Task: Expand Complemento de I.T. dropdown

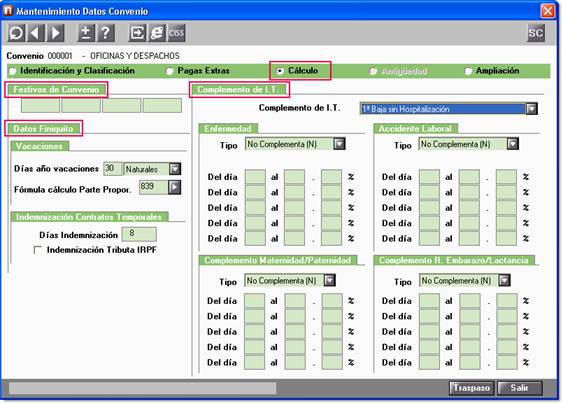Action: (x=531, y=109)
